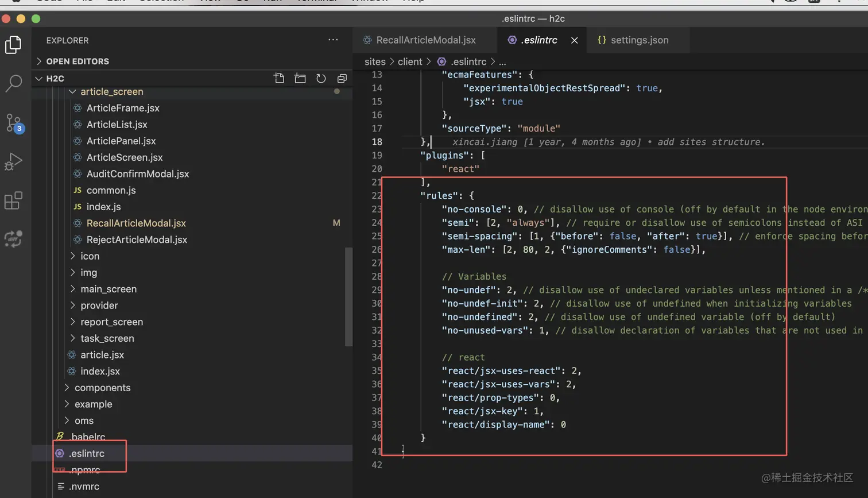Click New Folder icon in H2C header
The width and height of the screenshot is (868, 498).
click(x=300, y=79)
